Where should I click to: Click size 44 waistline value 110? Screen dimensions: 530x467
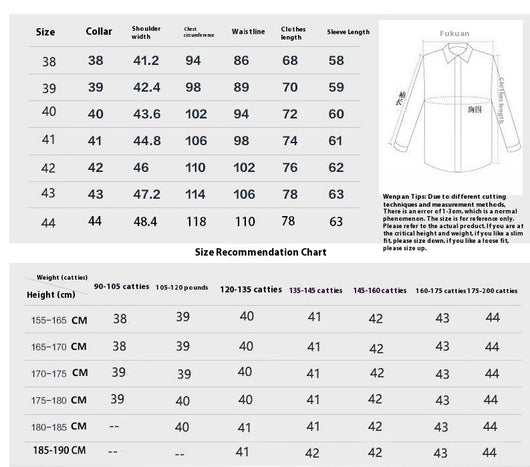(x=245, y=222)
